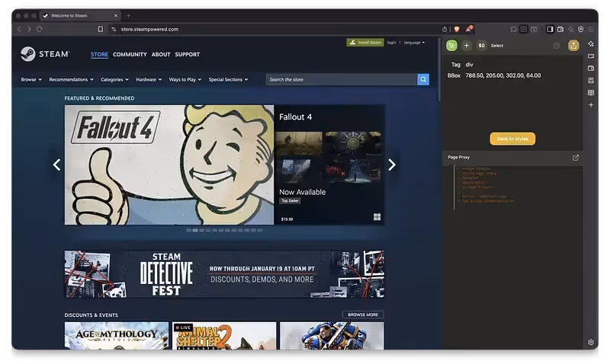Click the sidebar Leo sparkle icon
Viewport: 610px width, 364px height.
(591, 43)
